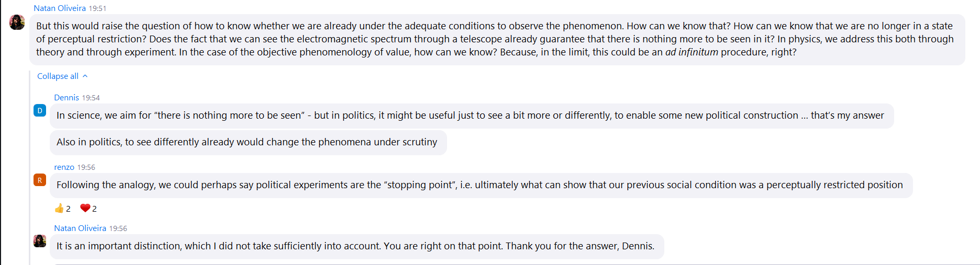Click the 19:56 timestamp on Natan's reply
The image size is (980, 265).
(x=118, y=228)
